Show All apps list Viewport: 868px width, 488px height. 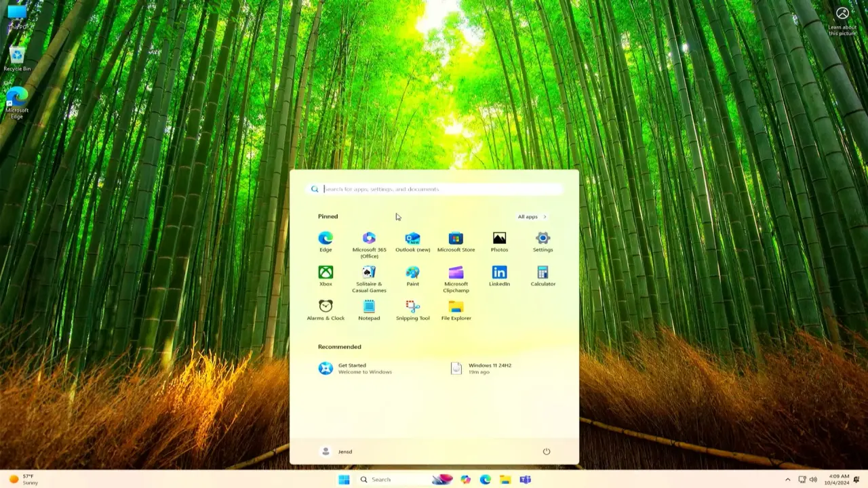coord(532,217)
